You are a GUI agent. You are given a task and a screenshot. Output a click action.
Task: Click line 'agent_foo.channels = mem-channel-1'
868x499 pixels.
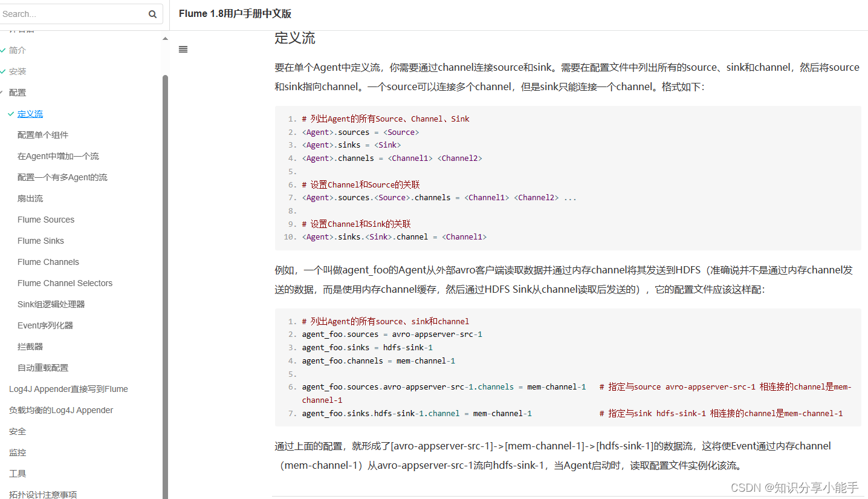378,361
